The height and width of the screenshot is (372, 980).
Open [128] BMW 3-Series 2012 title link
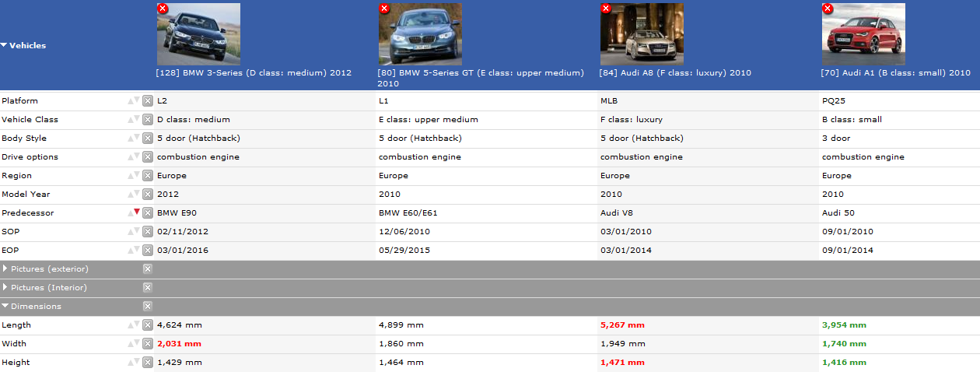tap(254, 72)
